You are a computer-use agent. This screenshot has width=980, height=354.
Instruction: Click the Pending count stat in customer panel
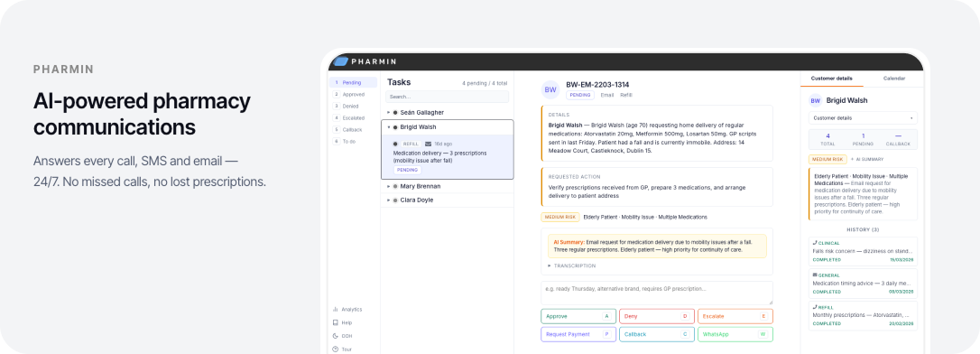(863, 139)
